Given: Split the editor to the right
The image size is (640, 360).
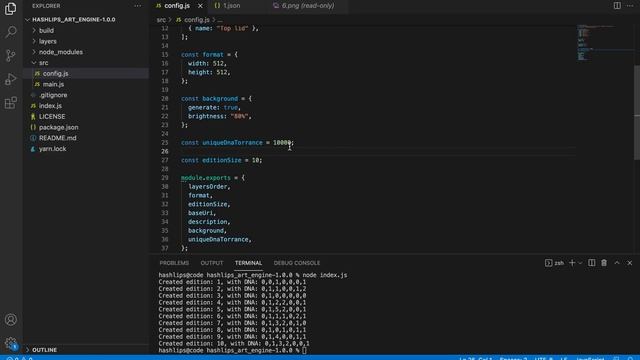Looking at the screenshot, I should coord(617,6).
